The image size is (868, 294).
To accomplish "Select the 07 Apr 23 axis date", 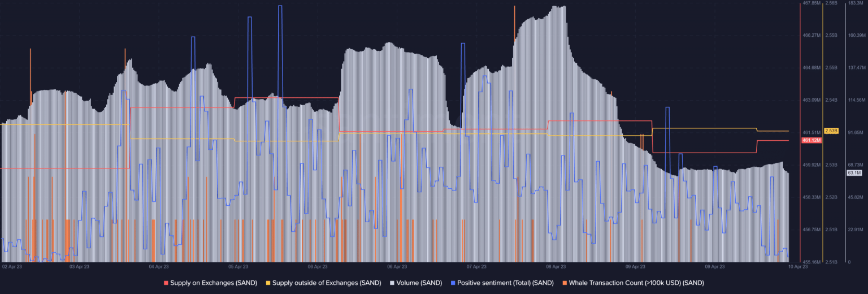I will point(476,266).
